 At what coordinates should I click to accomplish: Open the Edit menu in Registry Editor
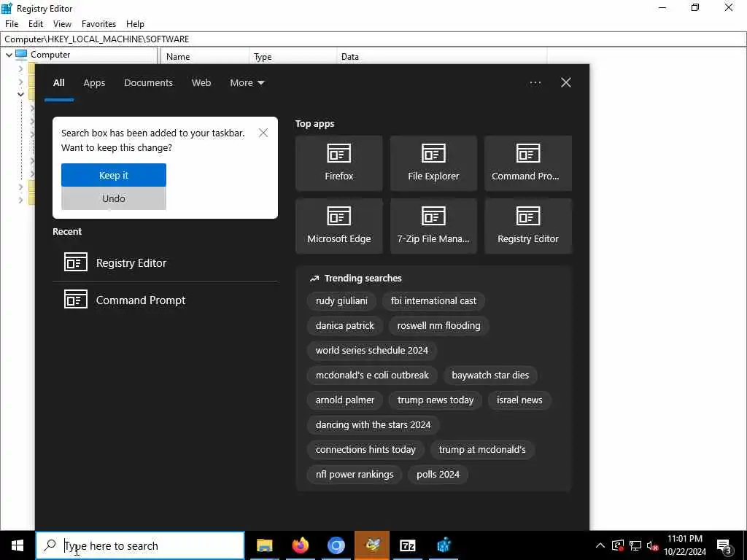(x=36, y=24)
